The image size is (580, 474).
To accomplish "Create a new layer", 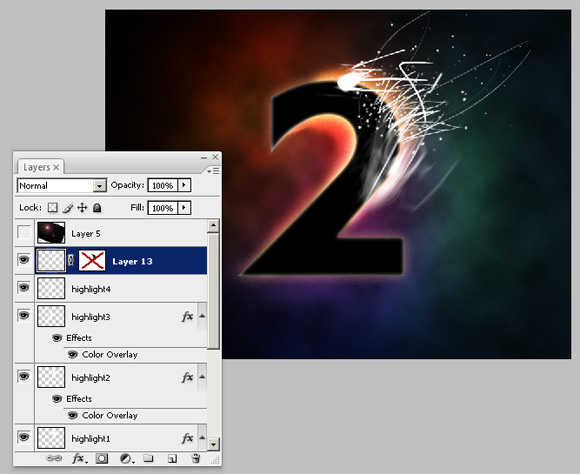I will pos(172,458).
